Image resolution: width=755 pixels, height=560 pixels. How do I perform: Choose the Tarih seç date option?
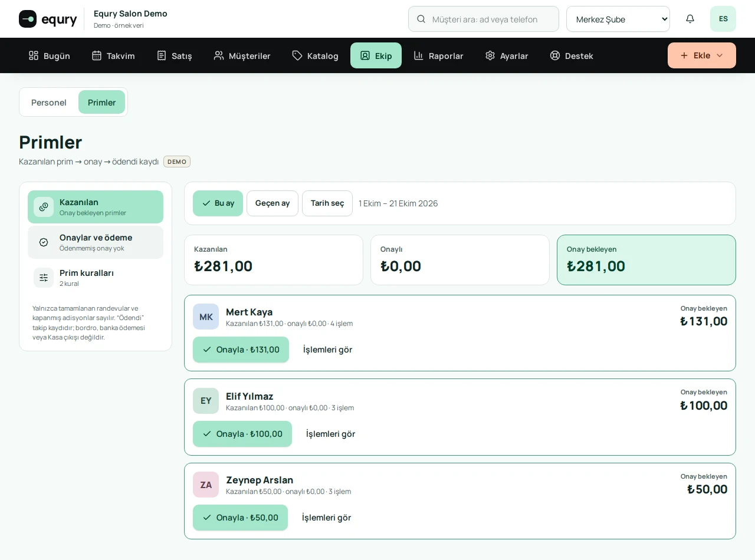327,203
